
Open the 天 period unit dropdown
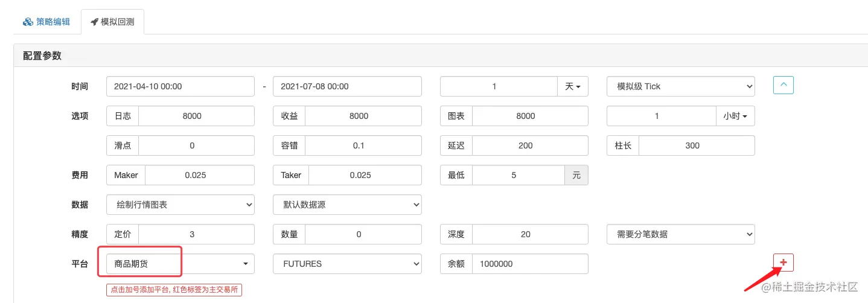coord(572,86)
